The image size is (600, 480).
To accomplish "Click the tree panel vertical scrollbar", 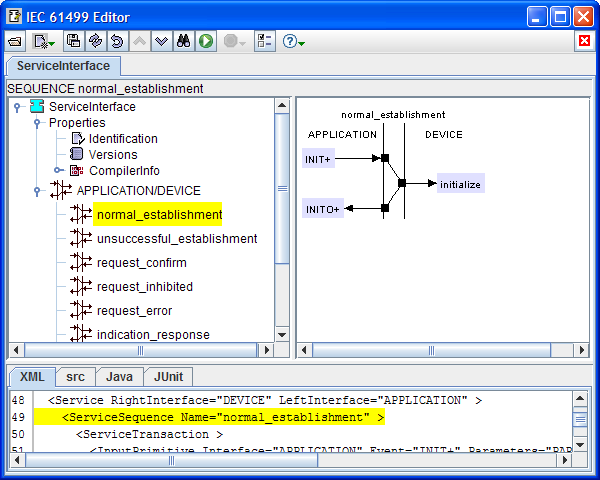I will click(282, 188).
